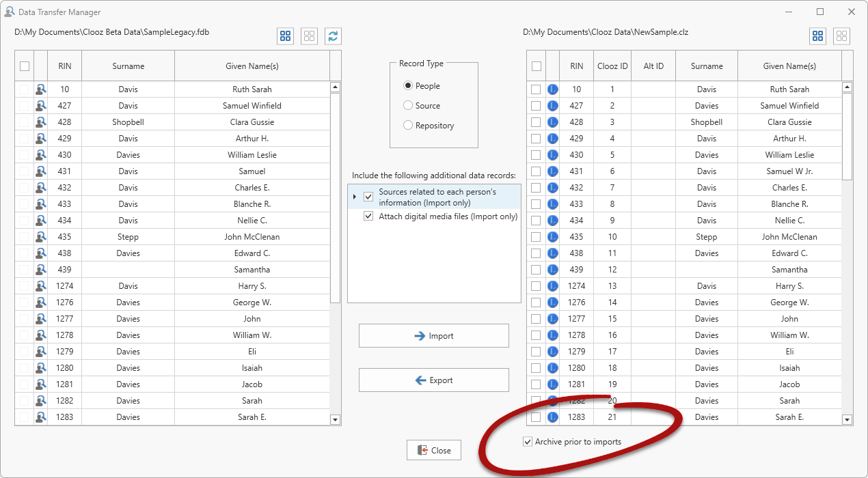Click person icon for Clara Gussie Shopbell, left list
The height and width of the screenshot is (478, 868).
[x=41, y=122]
